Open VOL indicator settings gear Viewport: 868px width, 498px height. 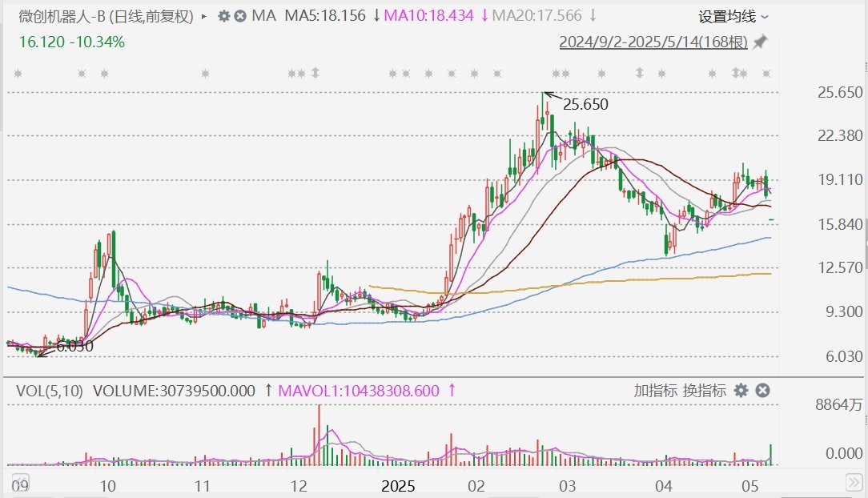741,391
